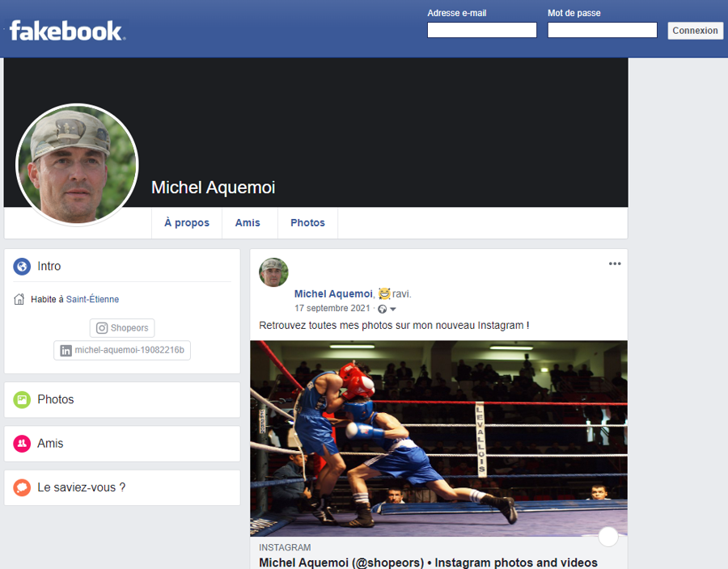Click the home icon beside Habite à
The width and height of the screenshot is (728, 569).
[19, 299]
